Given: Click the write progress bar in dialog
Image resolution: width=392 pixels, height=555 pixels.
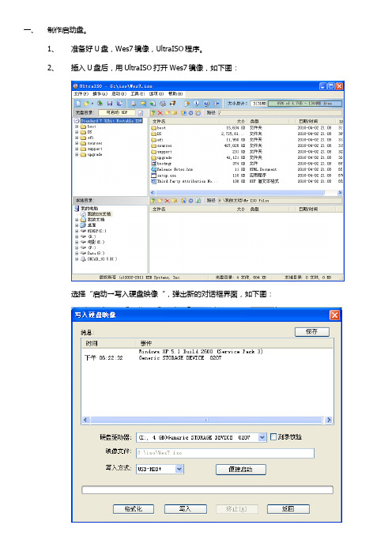Looking at the screenshot, I should 207,490.
